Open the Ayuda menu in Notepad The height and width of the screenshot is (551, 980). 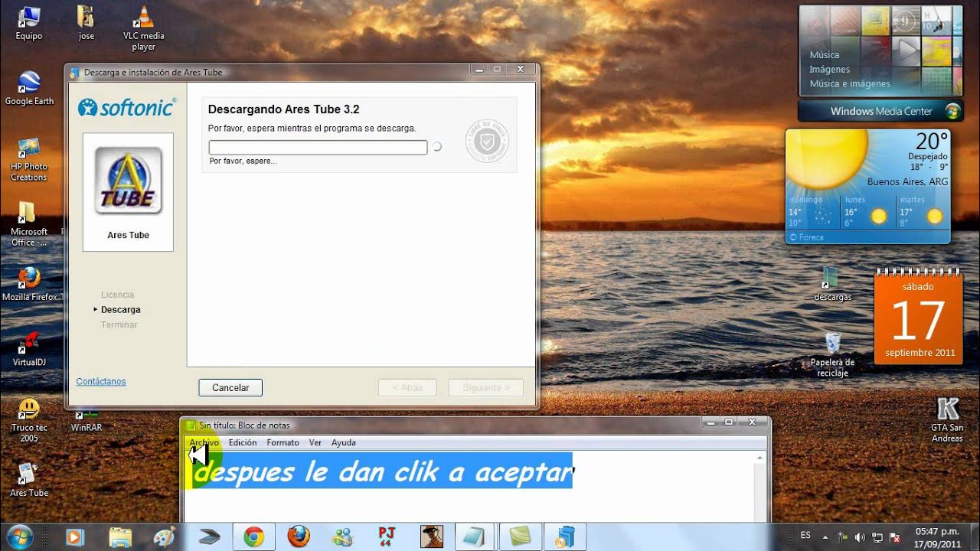click(344, 442)
